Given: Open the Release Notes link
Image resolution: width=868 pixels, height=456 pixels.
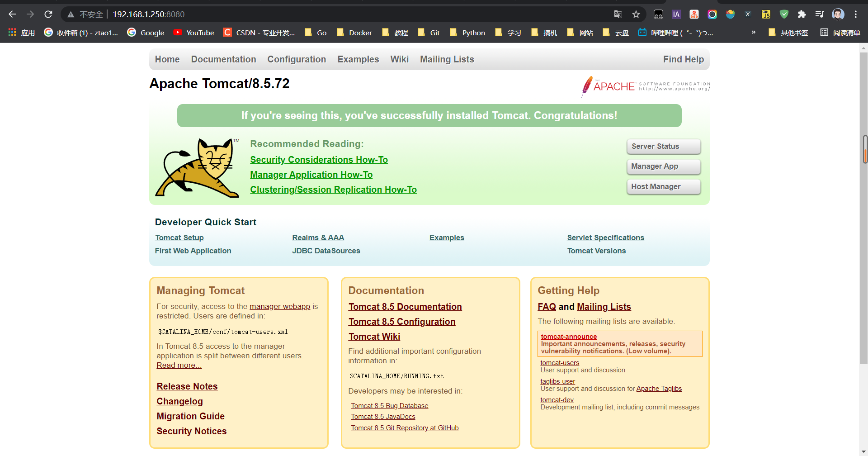Looking at the screenshot, I should [187, 386].
